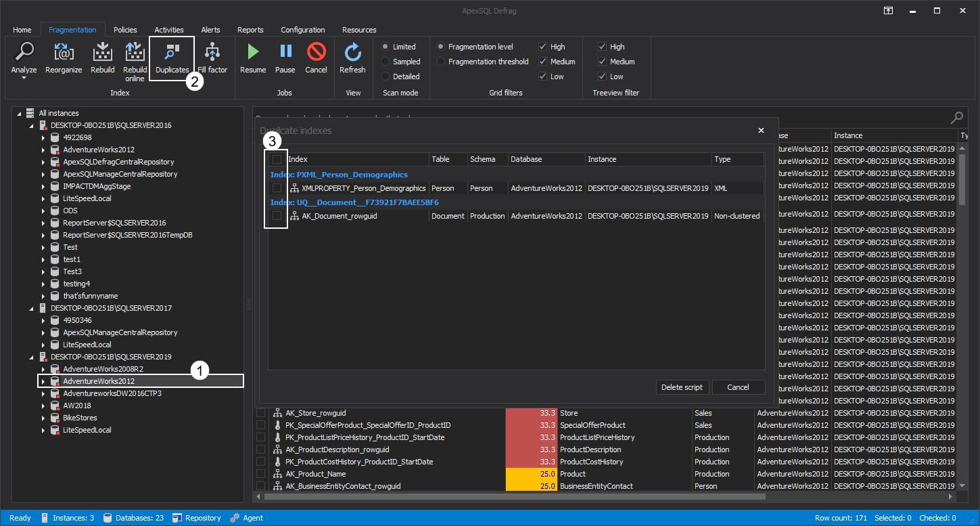
Task: Select Sampled scan mode
Action: 386,62
